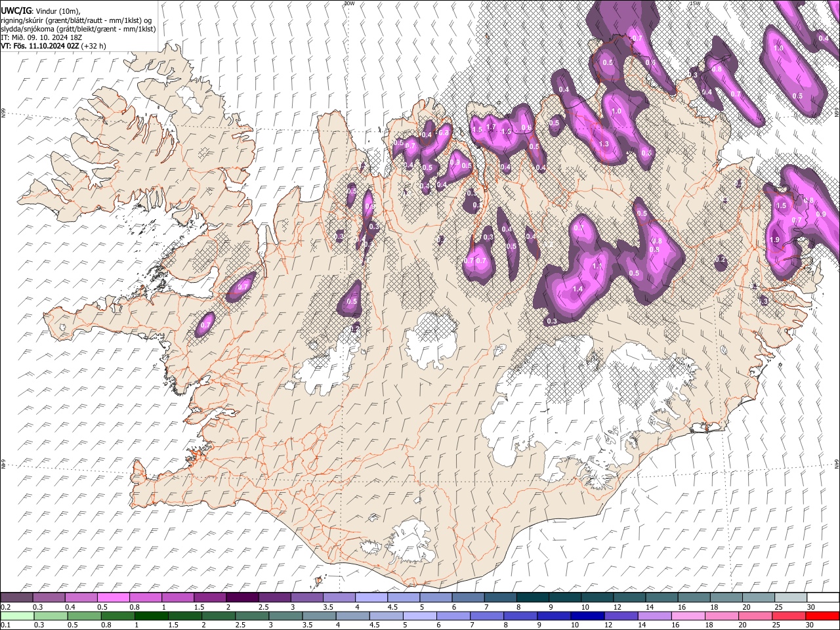Click the 'rigning/skúrir' legend description line
This screenshot has width=840, height=630.
tap(76, 20)
